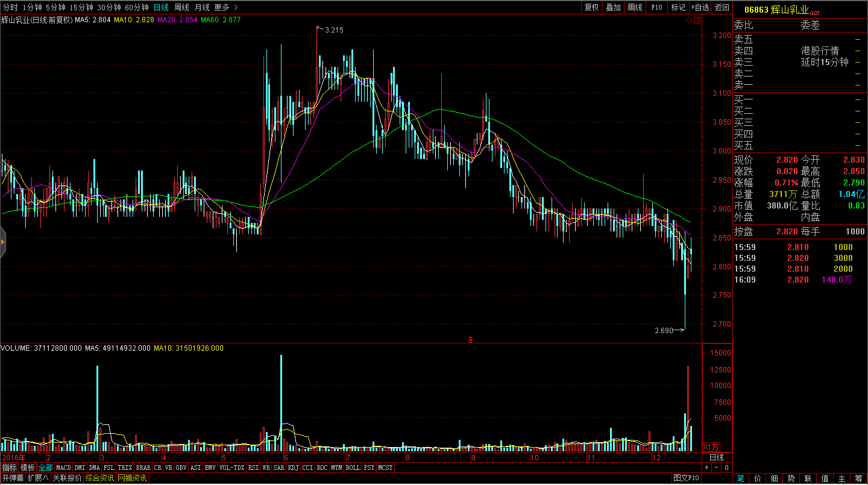
Task: Click the yellow arrow handle on the left edge
Action: pyautogui.click(x=2, y=242)
